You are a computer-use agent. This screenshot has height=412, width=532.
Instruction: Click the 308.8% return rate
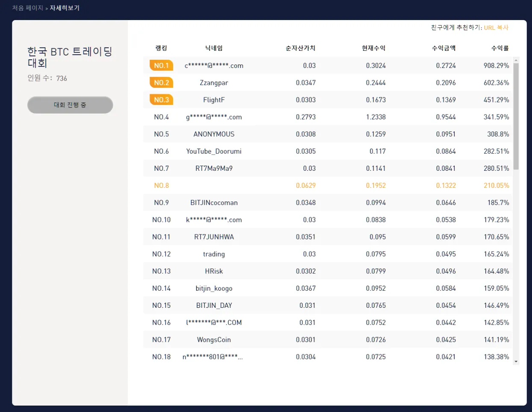click(498, 134)
